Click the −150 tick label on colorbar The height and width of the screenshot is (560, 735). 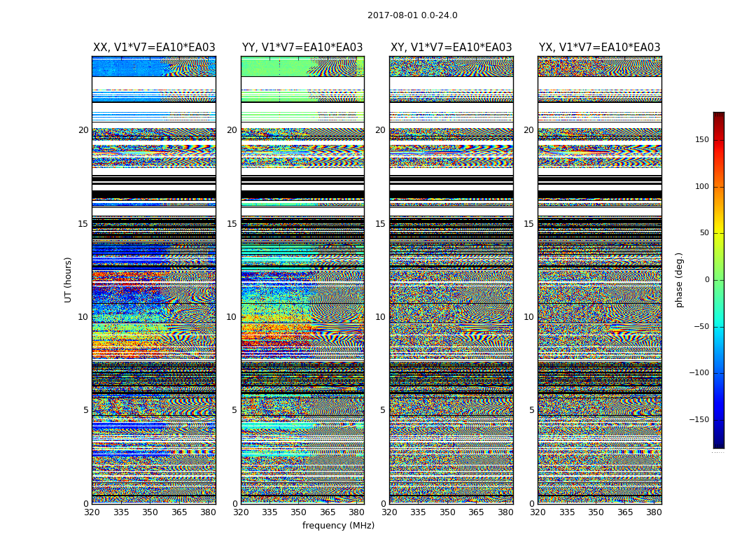pyautogui.click(x=699, y=419)
